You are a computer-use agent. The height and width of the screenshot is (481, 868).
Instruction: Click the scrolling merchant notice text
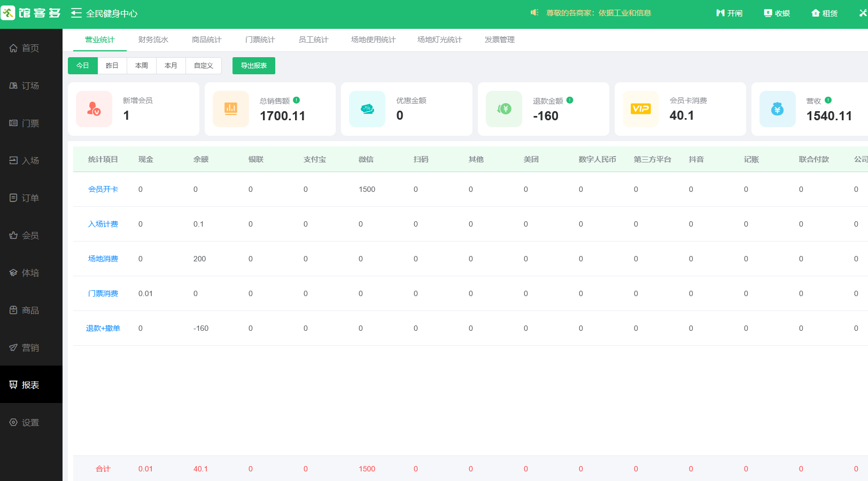(599, 13)
